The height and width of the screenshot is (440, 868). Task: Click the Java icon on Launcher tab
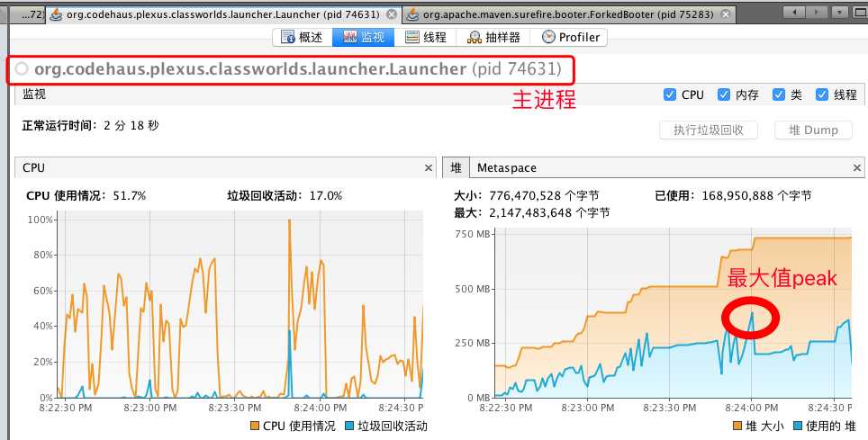pyautogui.click(x=55, y=15)
